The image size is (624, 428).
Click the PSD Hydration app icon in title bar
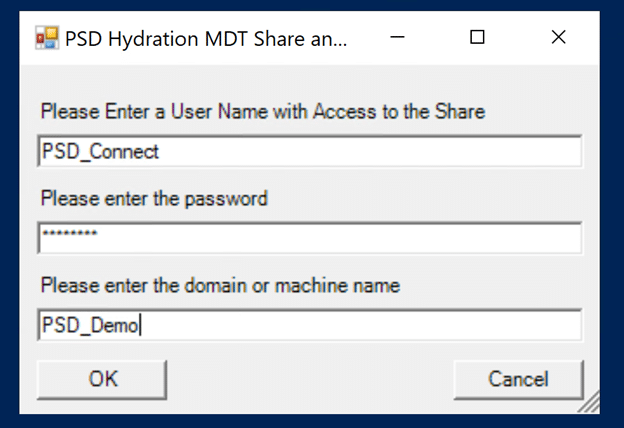47,38
